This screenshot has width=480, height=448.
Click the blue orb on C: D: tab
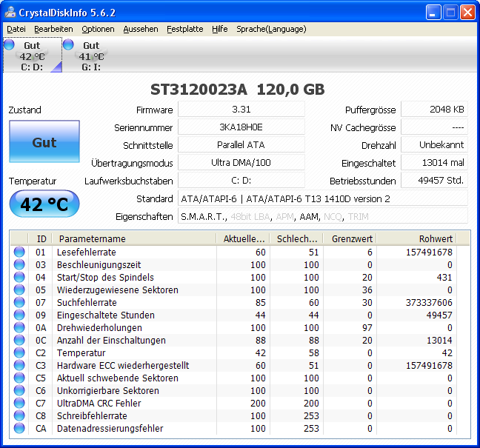[x=9, y=44]
